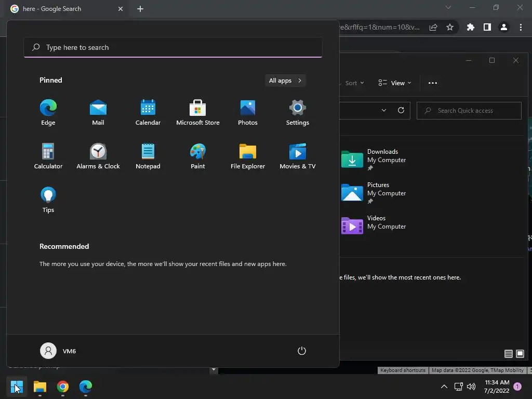Open the VM6 user account menu

[x=58, y=351]
